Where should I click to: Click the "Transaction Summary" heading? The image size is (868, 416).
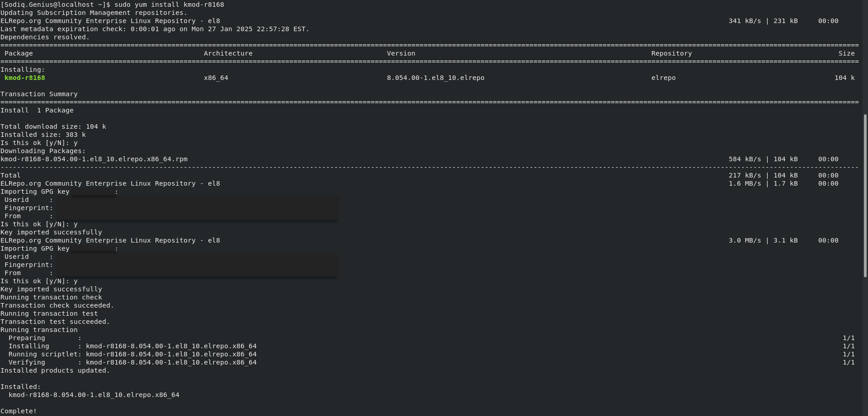(x=39, y=94)
